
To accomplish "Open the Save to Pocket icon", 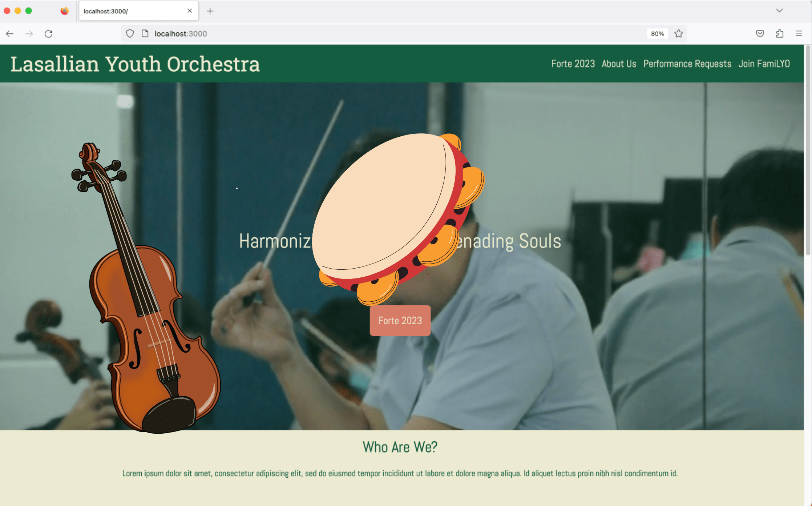I will (x=760, y=34).
